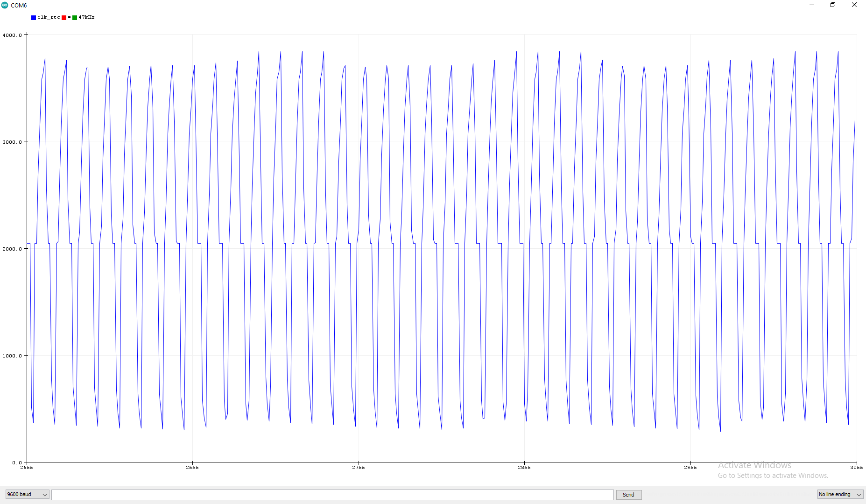Image resolution: width=866 pixels, height=504 pixels.
Task: Restore down the COM6 window
Action: (x=833, y=5)
